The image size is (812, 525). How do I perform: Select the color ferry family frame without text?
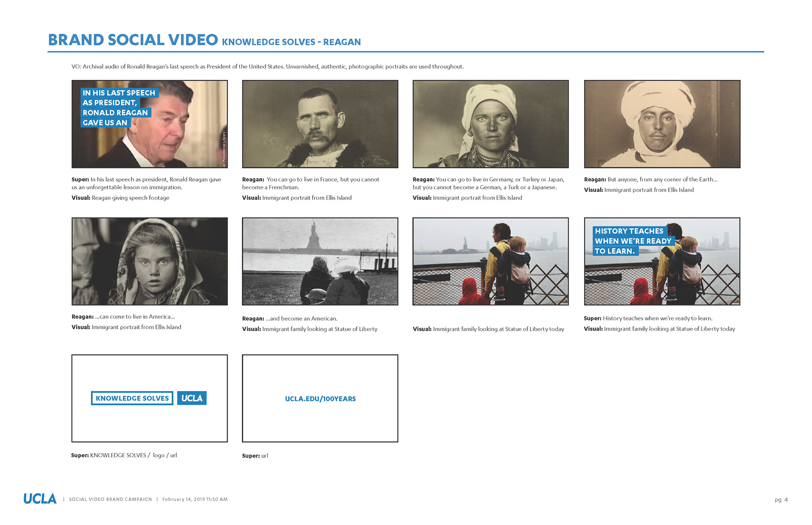point(491,261)
